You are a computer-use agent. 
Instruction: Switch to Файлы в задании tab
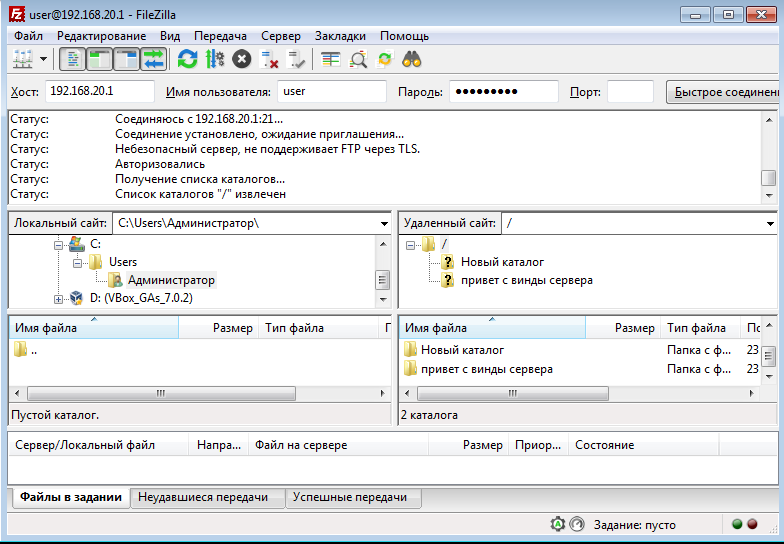[x=70, y=498]
